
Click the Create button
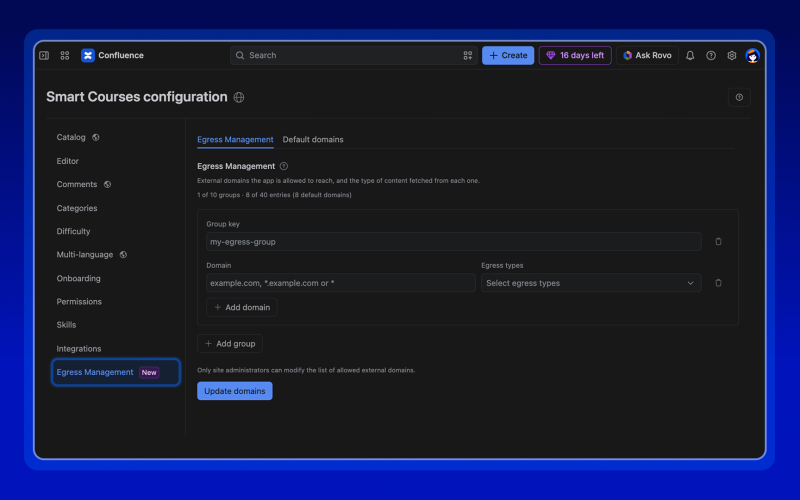tap(508, 55)
